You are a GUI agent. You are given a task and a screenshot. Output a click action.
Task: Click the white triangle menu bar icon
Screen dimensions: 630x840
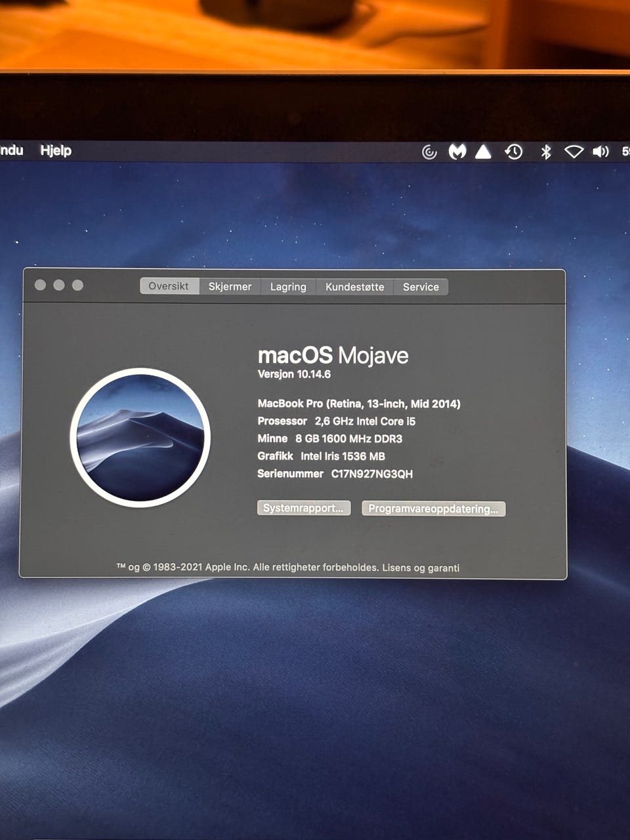coord(483,152)
